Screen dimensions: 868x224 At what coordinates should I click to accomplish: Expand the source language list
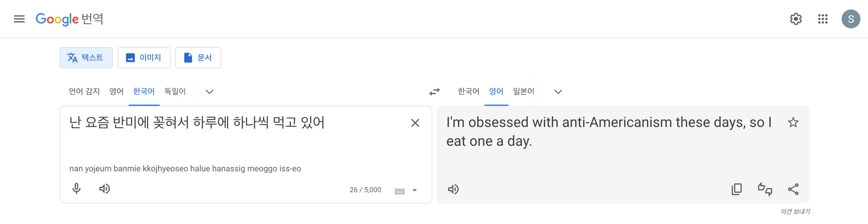(209, 92)
